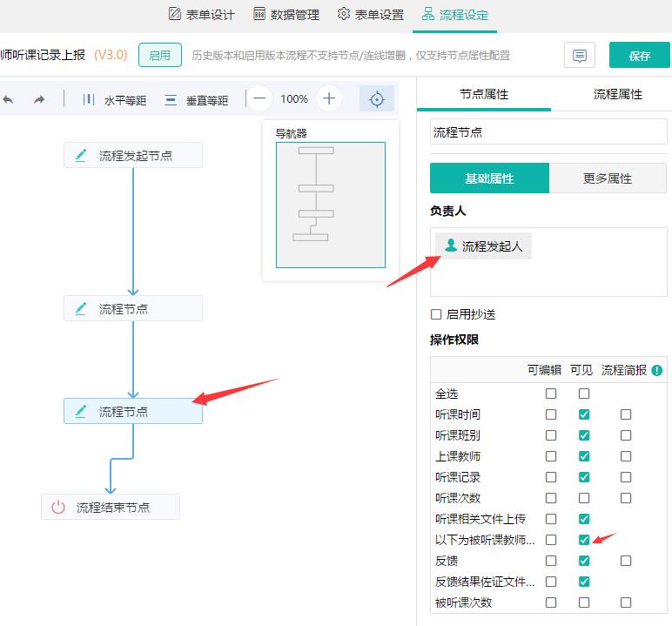Select the 流程设定 tab
This screenshot has height=626, width=672.
tap(455, 15)
